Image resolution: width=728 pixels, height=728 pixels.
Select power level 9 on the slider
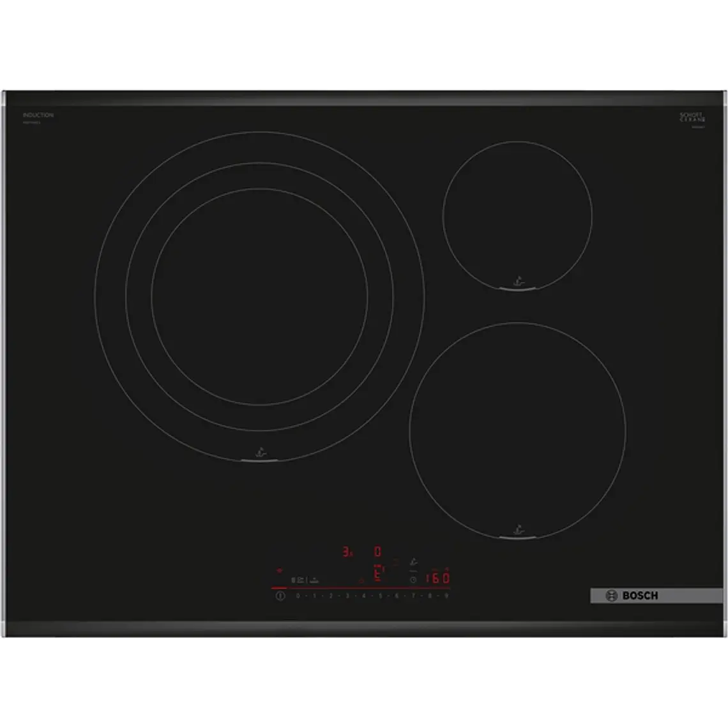click(x=446, y=596)
